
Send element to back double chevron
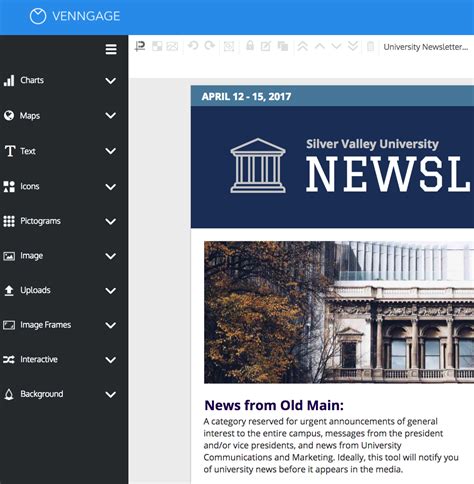(x=353, y=46)
